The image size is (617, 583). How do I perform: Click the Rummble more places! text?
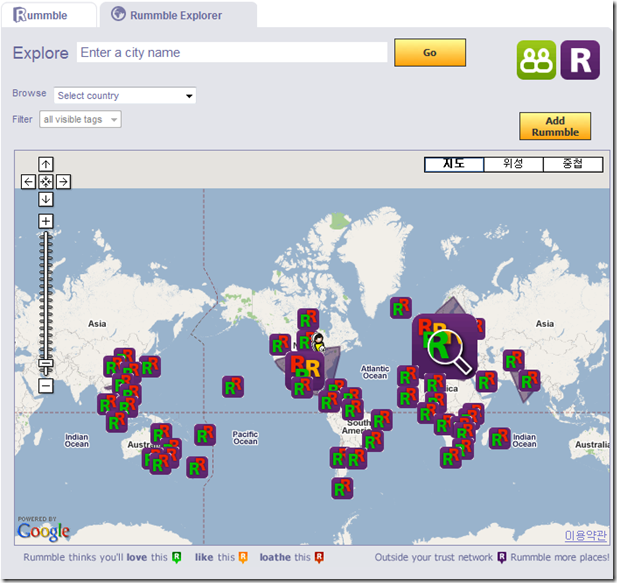560,557
